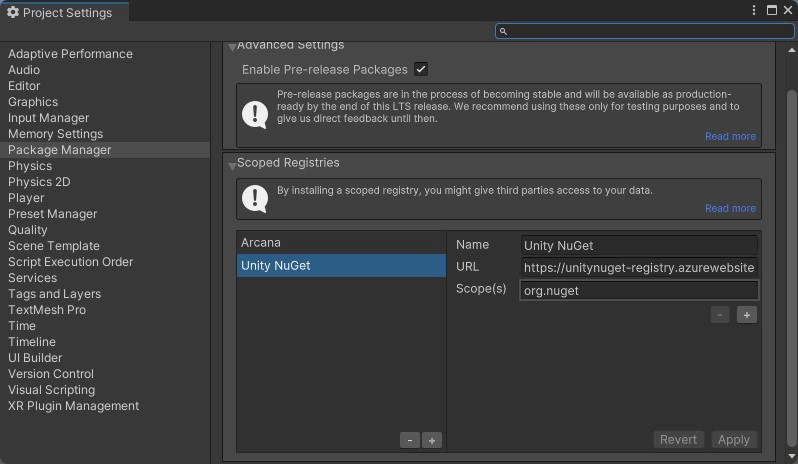The image size is (798, 464).
Task: Click the settings search field
Action: [x=644, y=31]
